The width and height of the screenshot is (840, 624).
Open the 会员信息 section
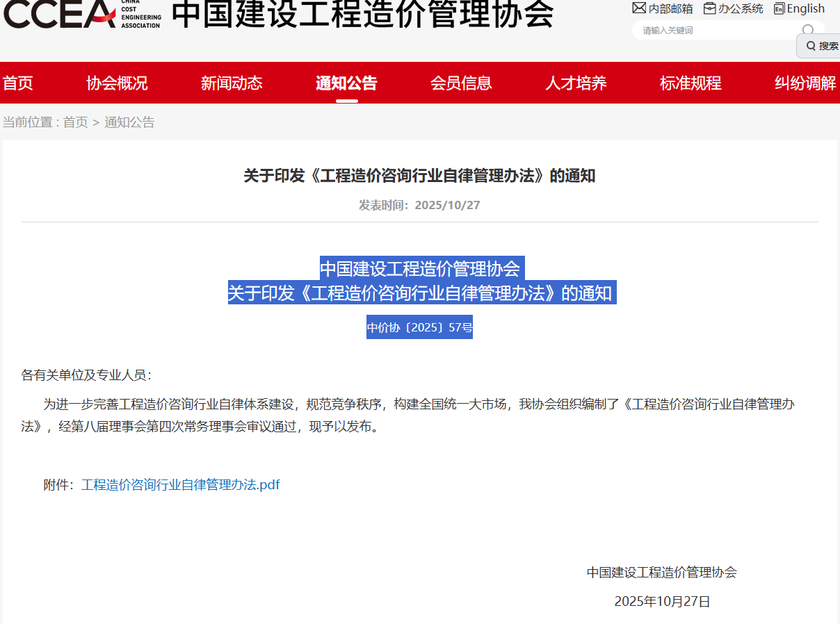click(461, 83)
